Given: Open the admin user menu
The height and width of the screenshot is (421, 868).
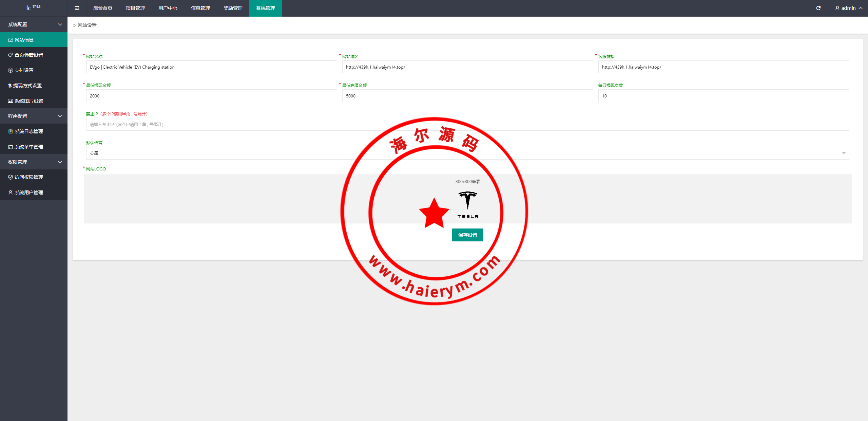Looking at the screenshot, I should pyautogui.click(x=848, y=8).
